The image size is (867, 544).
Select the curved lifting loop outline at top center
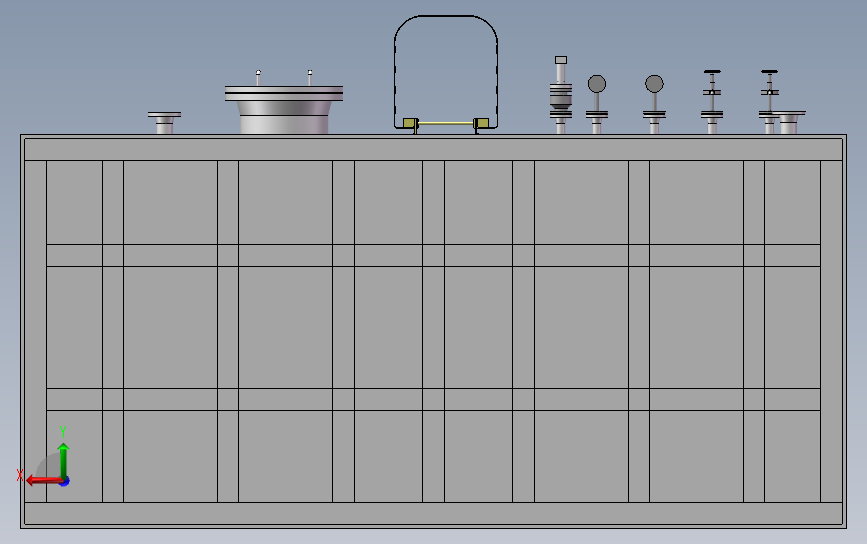click(x=446, y=71)
